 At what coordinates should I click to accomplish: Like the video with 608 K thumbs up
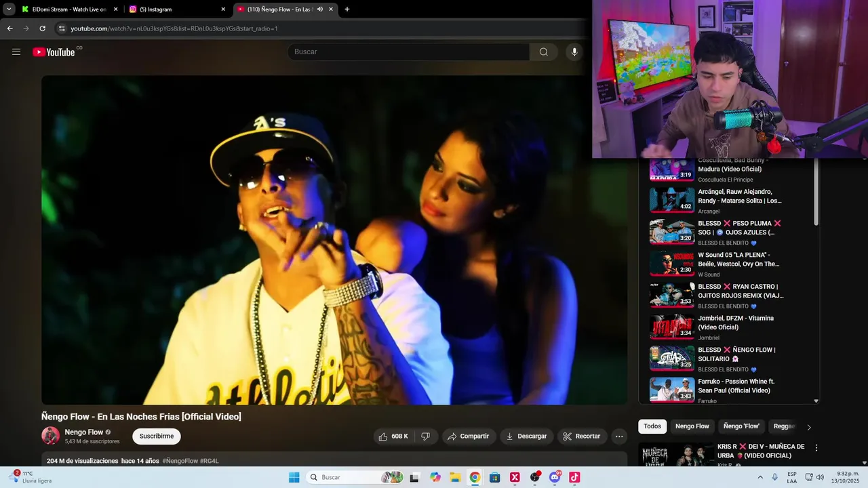(x=393, y=436)
